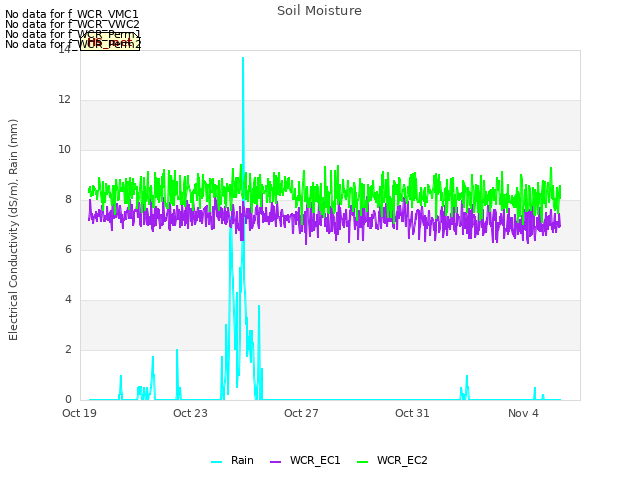This screenshot has width=640, height=480.
Task: Click the y-axis tick label 10
Action: tap(64, 150)
